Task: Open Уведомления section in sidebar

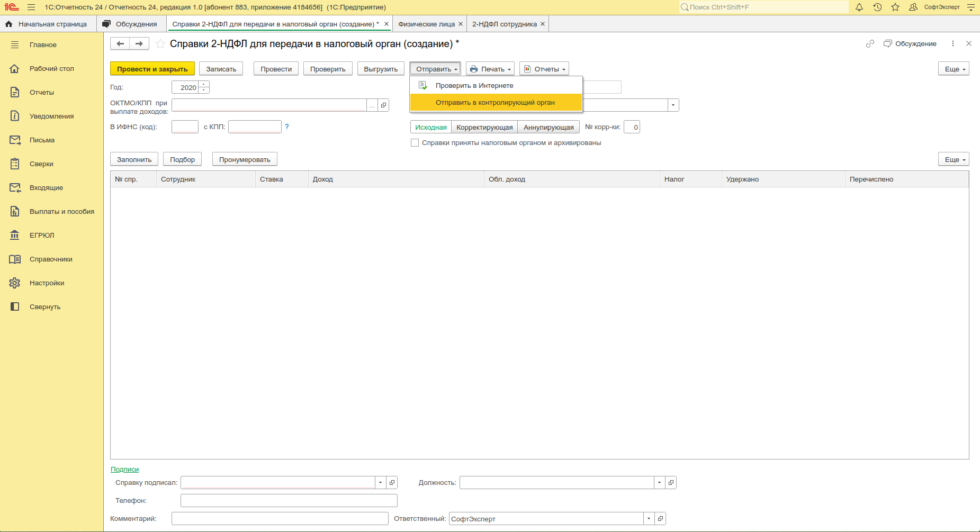Action: tap(52, 116)
